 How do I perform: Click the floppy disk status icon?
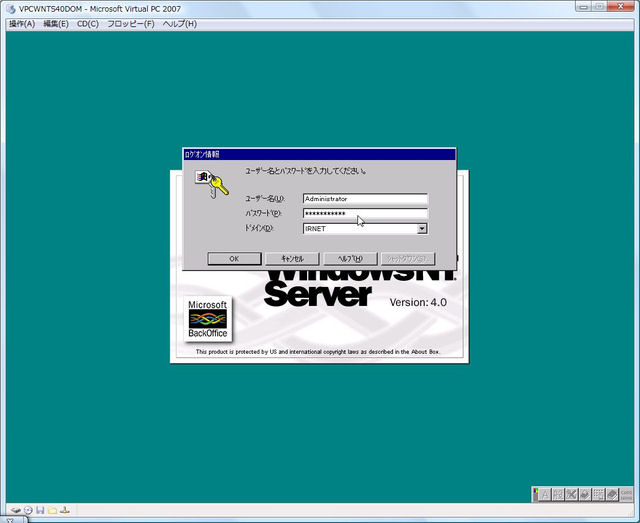point(40,510)
